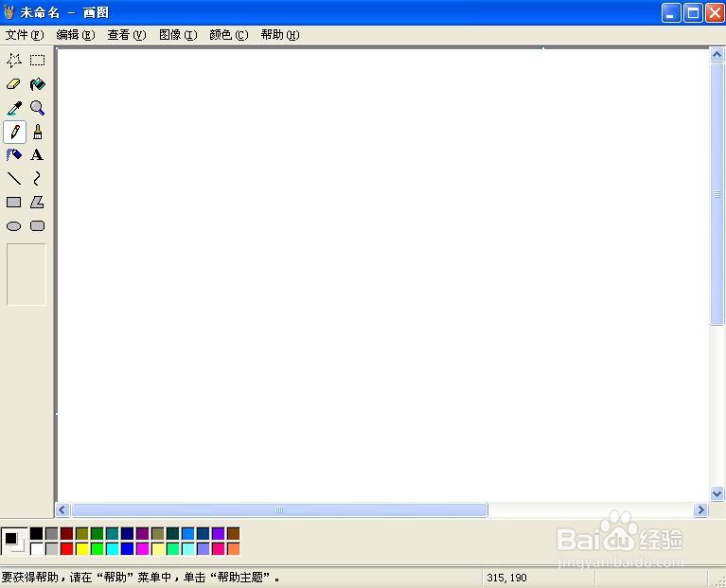
Task: Pick the black swatch in the palette's top row
Action: coord(37,534)
